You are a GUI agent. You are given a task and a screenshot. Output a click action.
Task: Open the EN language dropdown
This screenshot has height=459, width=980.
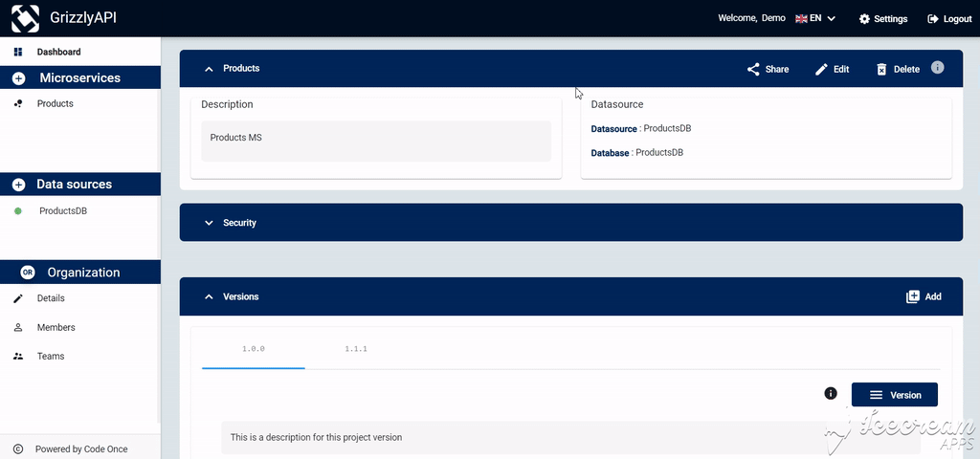815,19
